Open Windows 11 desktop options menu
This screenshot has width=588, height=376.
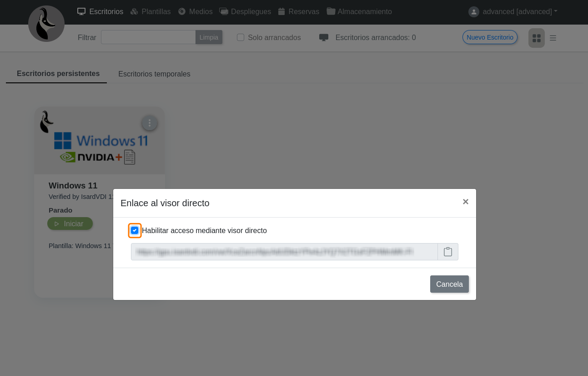150,123
